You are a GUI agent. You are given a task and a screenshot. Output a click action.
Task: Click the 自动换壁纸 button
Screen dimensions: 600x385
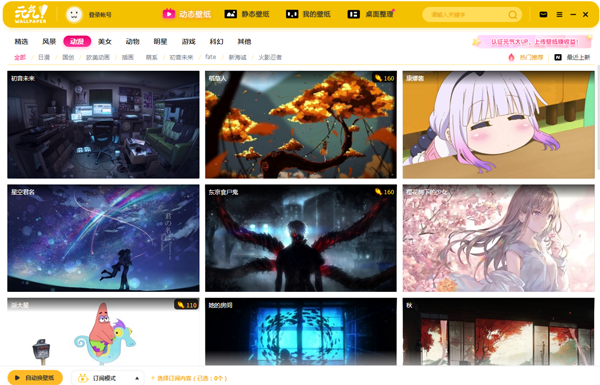point(35,378)
